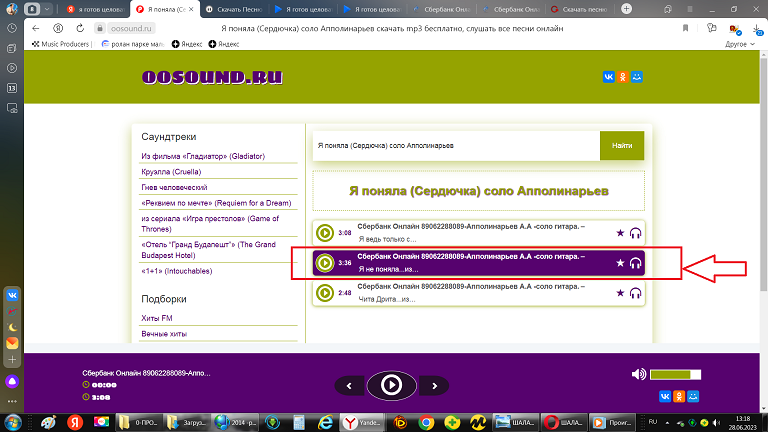
Task: Adjust the player volume slider
Action: click(675, 375)
